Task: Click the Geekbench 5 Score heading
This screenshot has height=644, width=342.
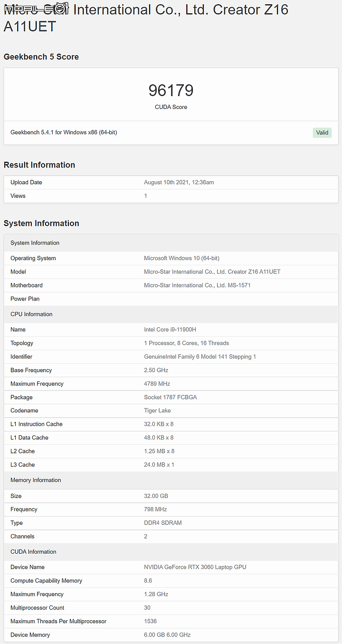Action: point(41,57)
